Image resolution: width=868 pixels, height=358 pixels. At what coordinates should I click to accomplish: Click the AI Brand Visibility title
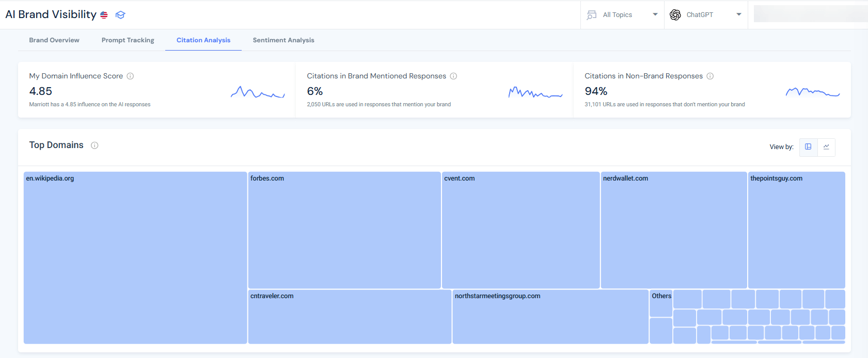[x=51, y=14]
